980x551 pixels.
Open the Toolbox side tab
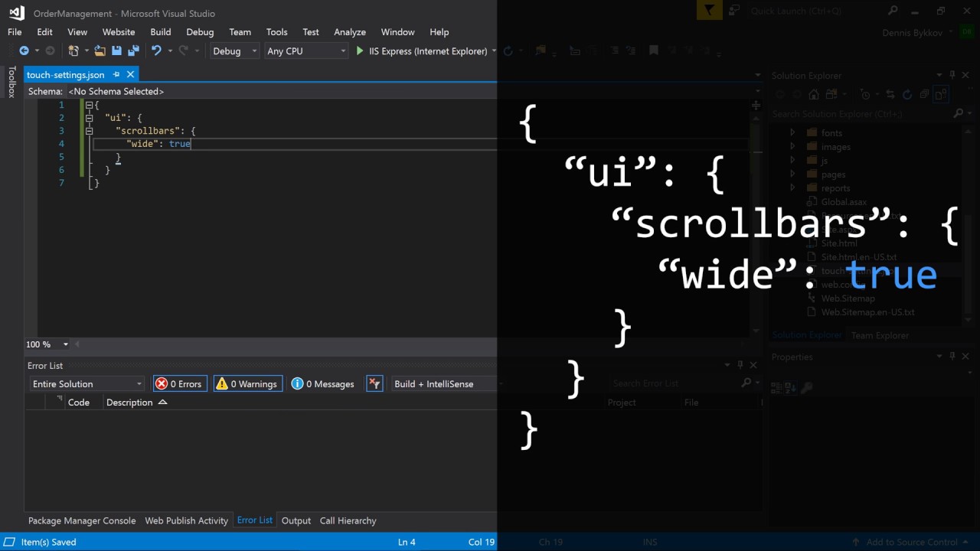click(x=11, y=82)
